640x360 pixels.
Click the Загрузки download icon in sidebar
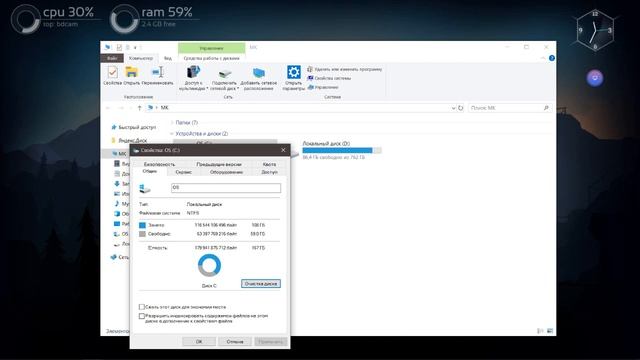117,184
